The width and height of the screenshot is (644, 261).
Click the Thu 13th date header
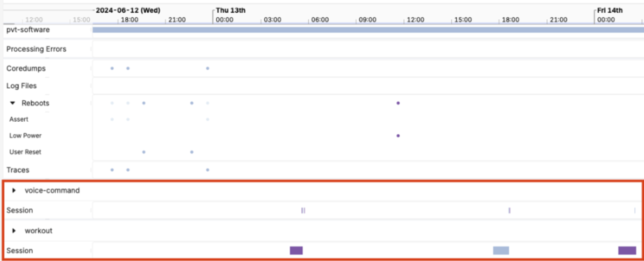[x=231, y=10]
